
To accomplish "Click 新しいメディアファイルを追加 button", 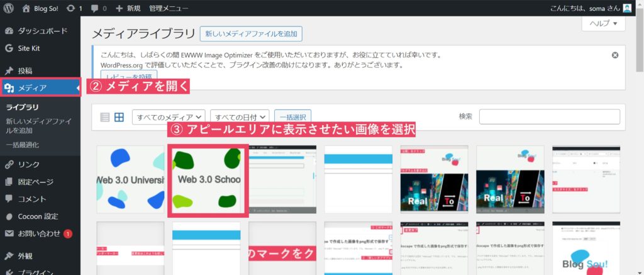I will [x=251, y=33].
